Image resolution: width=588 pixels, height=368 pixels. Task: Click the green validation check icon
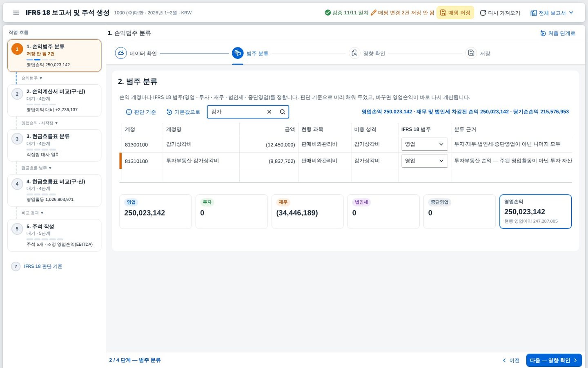327,13
